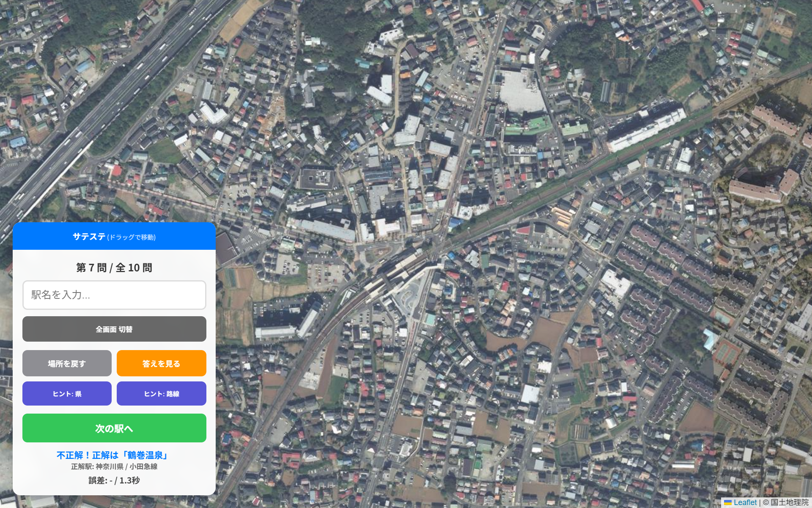Screen dimensions: 812x508
Task: Show the prefecture hint ヒント: 県
Action: tap(67, 394)
